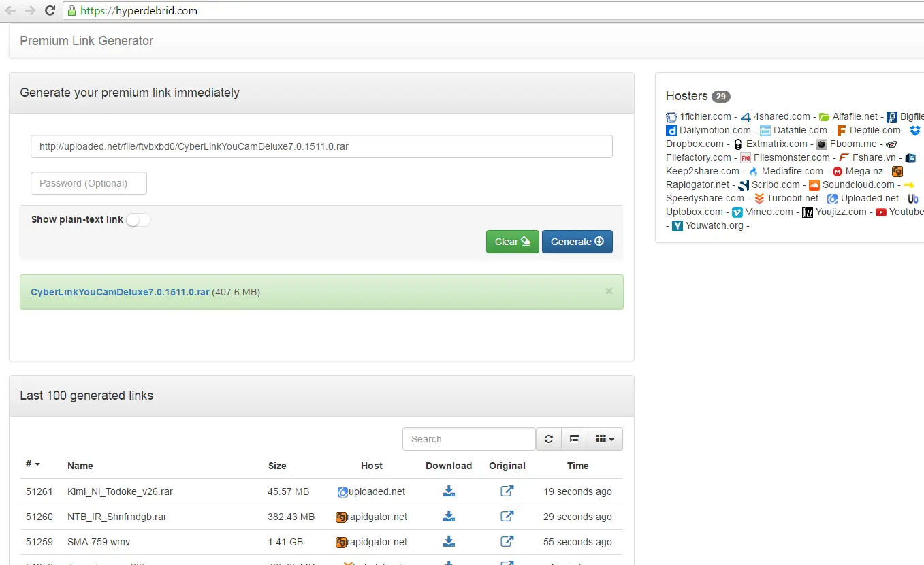Toggle the Show plain-text link switch
Viewport: 924px width, 565px height.
(x=138, y=220)
